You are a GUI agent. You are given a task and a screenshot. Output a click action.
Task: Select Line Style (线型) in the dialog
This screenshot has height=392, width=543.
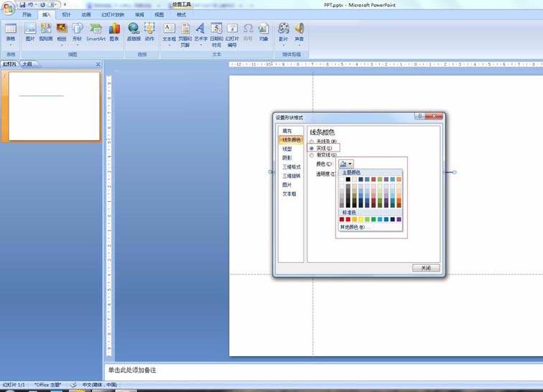click(x=287, y=149)
